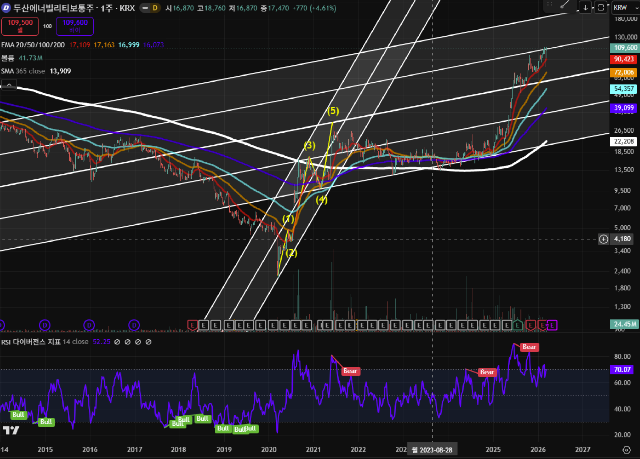
Task: Click the yellow (1) wave label
Action: pyautogui.click(x=288, y=219)
